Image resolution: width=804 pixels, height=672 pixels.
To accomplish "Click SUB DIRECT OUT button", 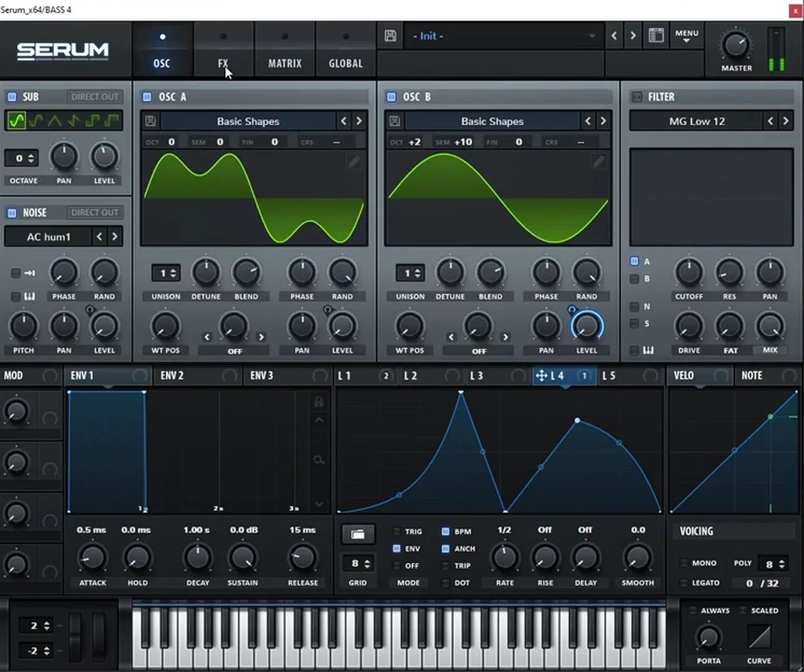I will (95, 97).
